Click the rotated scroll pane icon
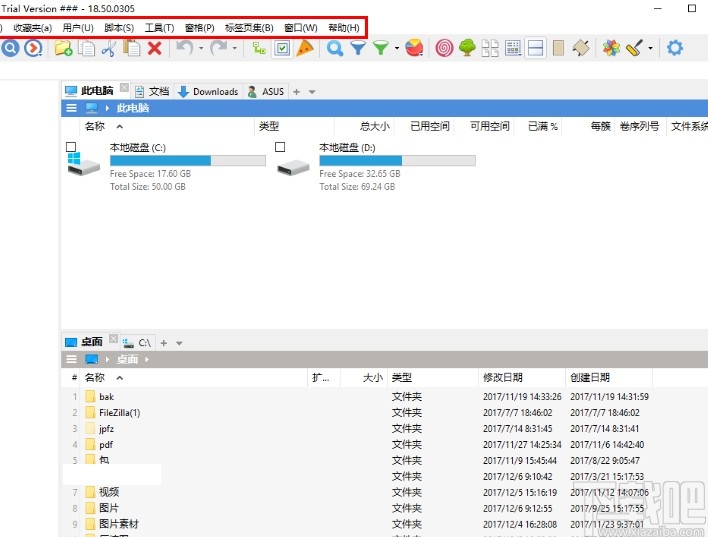This screenshot has height=537, width=708. point(581,48)
